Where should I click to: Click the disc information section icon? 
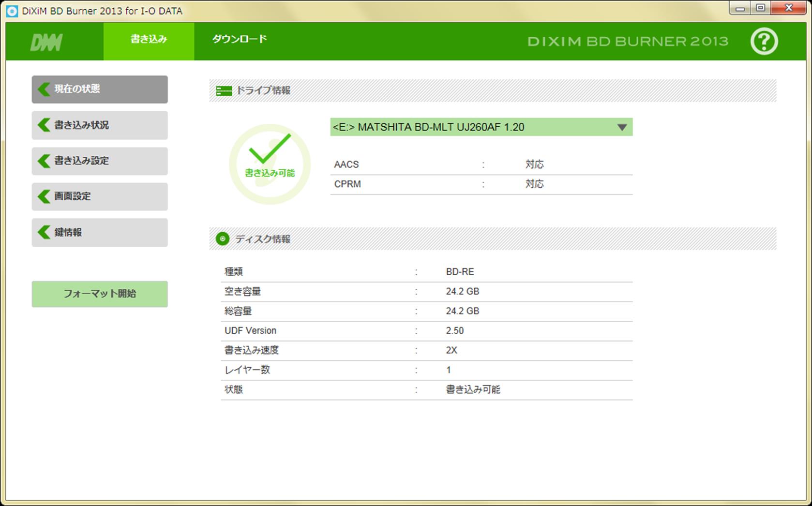pyautogui.click(x=223, y=238)
